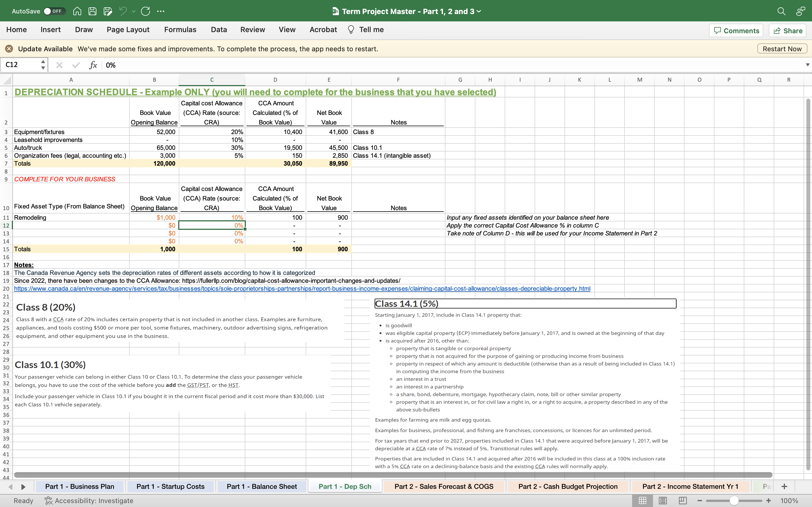This screenshot has height=507, width=812.
Task: Expand the formula bar arrow
Action: pyautogui.click(x=807, y=65)
